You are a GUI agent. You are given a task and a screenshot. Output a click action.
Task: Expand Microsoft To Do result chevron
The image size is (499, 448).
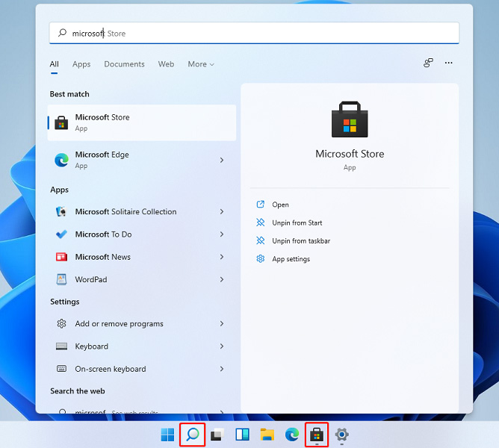click(222, 234)
